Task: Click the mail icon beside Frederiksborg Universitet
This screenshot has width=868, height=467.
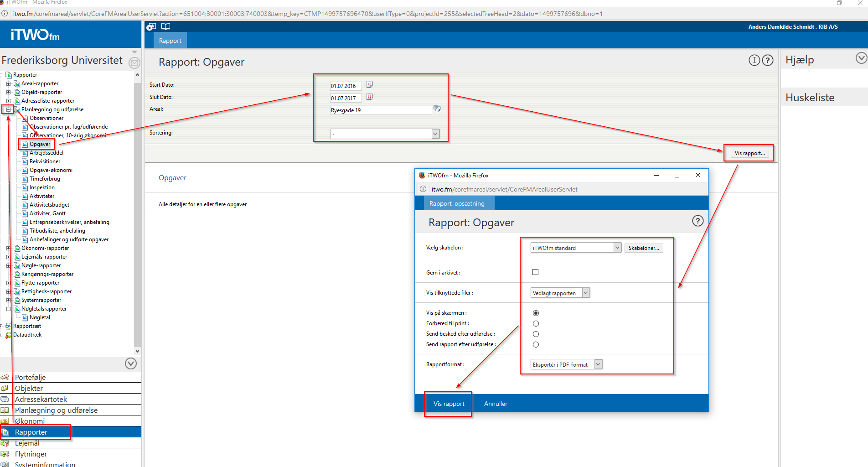Action: coord(134,63)
